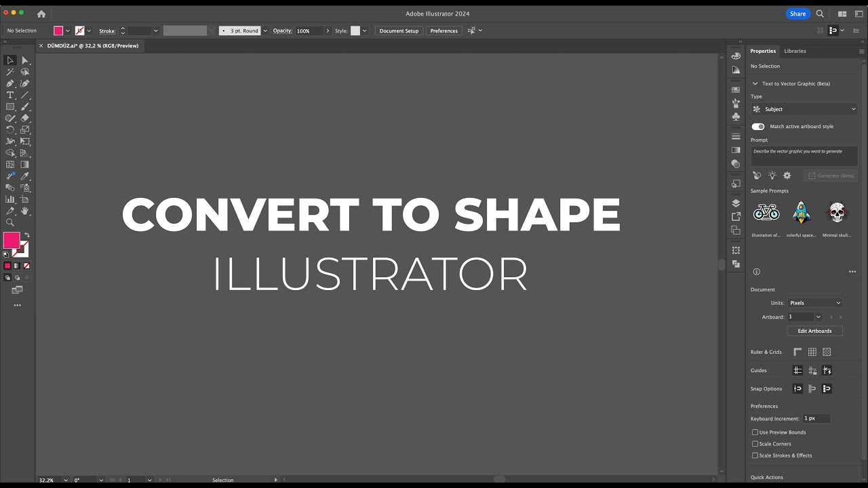Viewport: 868px width, 488px height.
Task: Select the Type tool
Action: pos(10,96)
